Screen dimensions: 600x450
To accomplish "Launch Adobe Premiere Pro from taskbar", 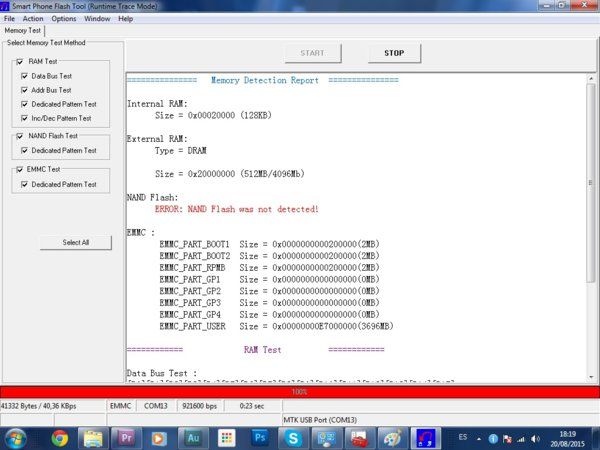I will click(126, 438).
